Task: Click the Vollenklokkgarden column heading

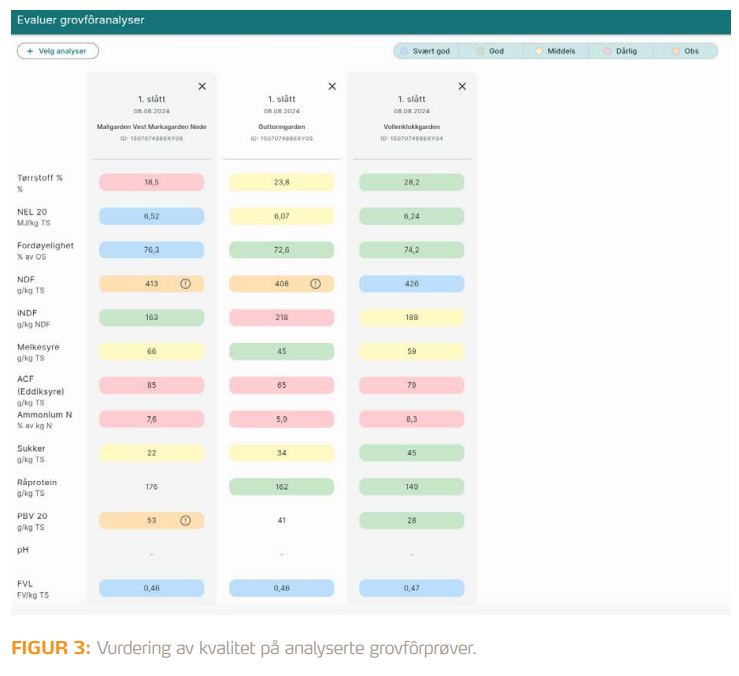Action: [x=412, y=127]
